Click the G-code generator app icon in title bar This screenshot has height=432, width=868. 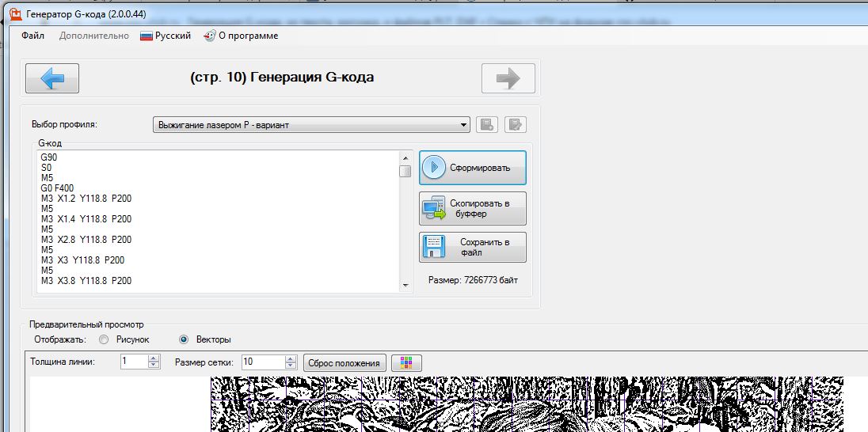16,13
